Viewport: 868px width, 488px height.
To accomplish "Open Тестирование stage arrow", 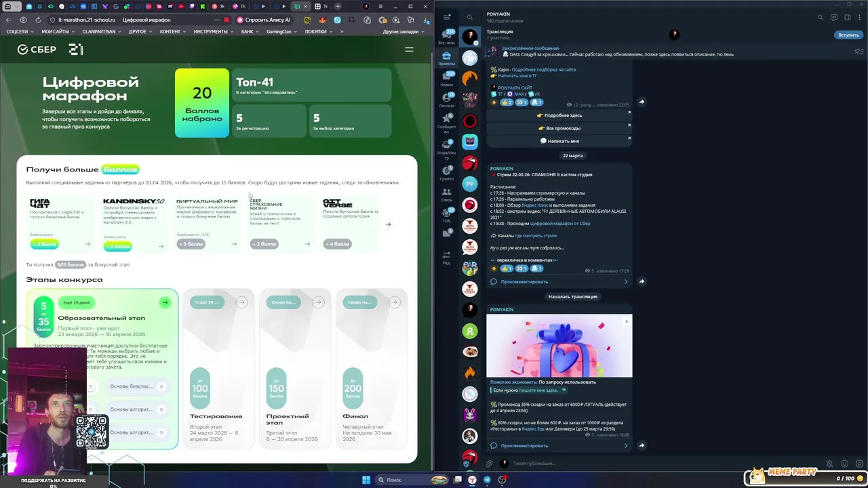I will [241, 302].
